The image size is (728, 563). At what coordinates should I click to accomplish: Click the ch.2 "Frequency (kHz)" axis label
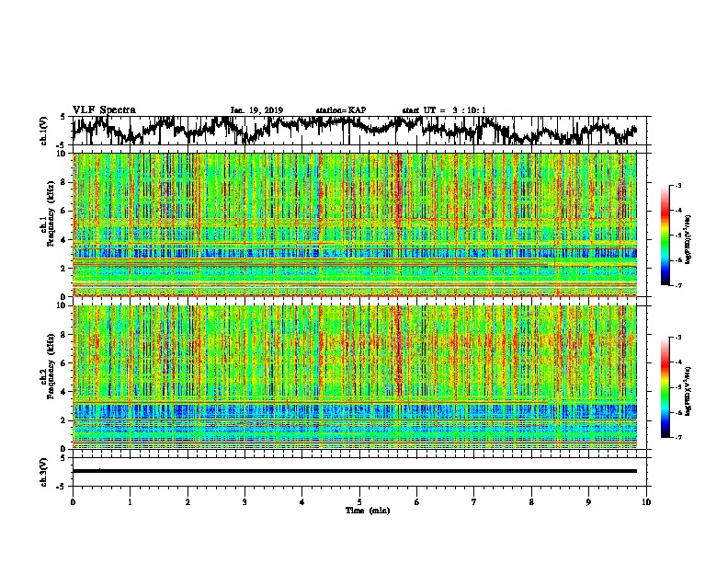tap(51, 366)
